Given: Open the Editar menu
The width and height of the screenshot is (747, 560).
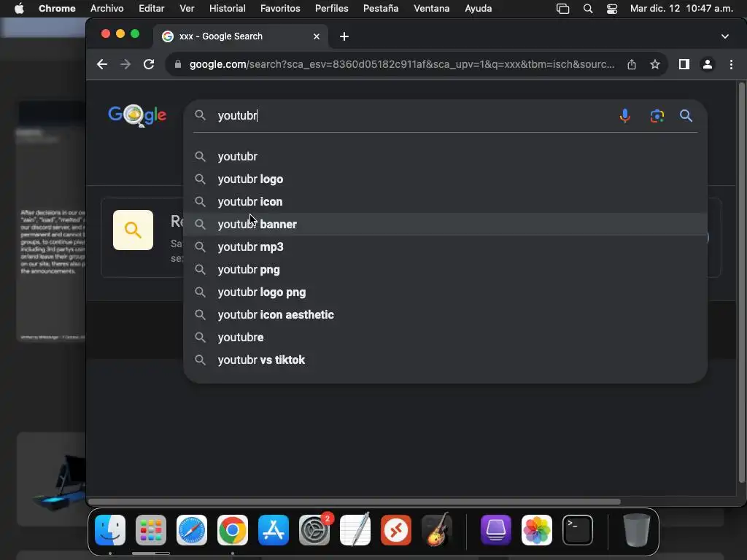Looking at the screenshot, I should click(x=152, y=9).
